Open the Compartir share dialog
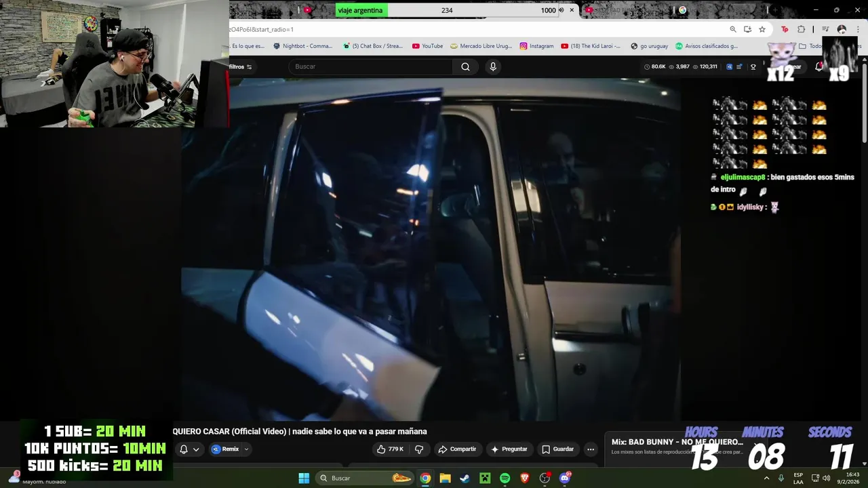868x488 pixels. pyautogui.click(x=457, y=449)
